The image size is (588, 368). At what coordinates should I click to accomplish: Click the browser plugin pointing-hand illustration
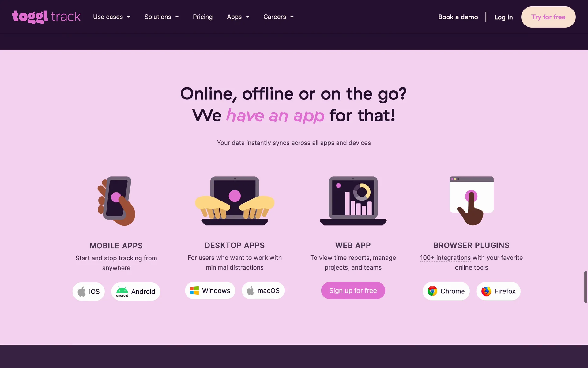pos(472,201)
